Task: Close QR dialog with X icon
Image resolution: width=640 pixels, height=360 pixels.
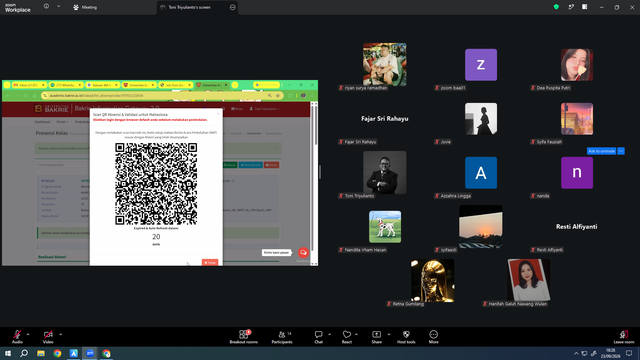Action: pos(218,114)
